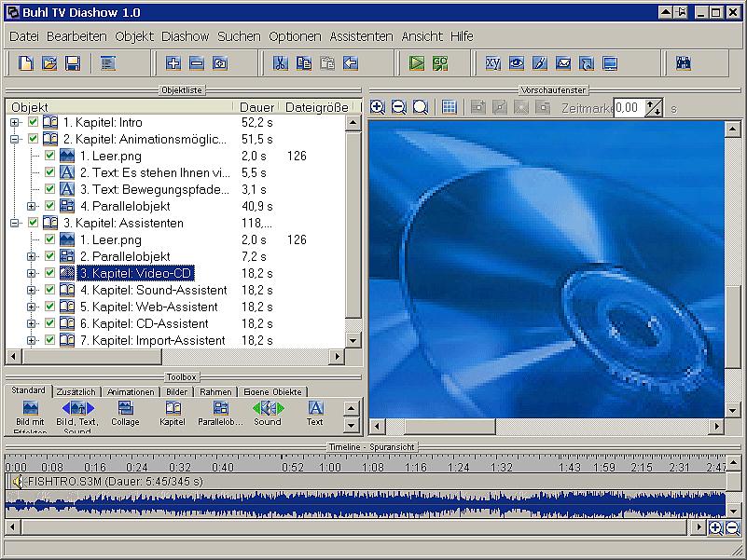Open the Diashow menu
This screenshot has height=560, width=747.
coord(185,36)
